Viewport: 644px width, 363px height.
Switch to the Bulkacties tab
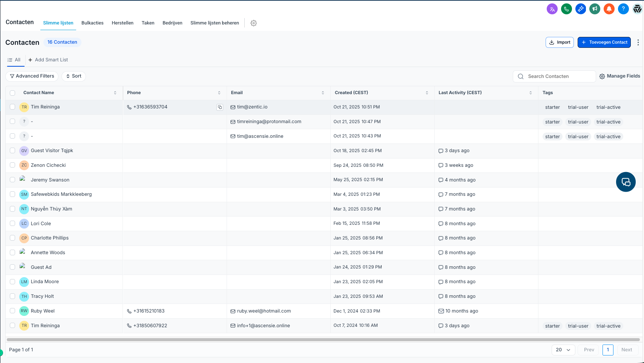[92, 23]
